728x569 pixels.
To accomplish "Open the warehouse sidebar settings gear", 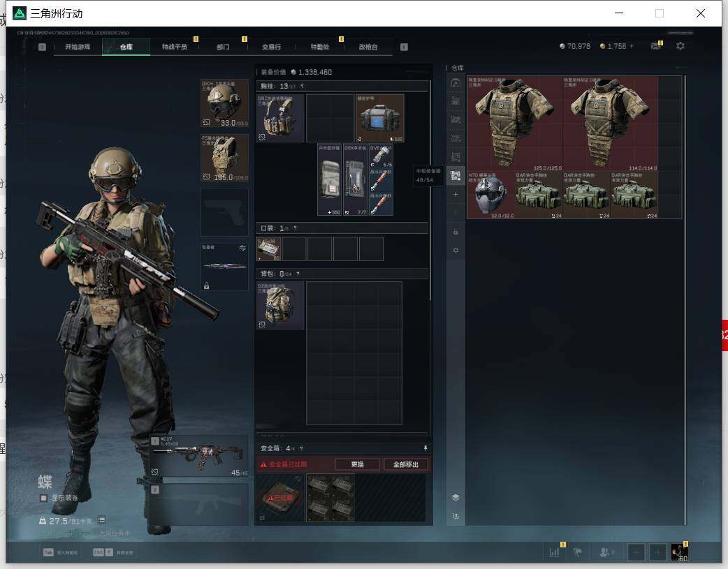I will [x=456, y=250].
